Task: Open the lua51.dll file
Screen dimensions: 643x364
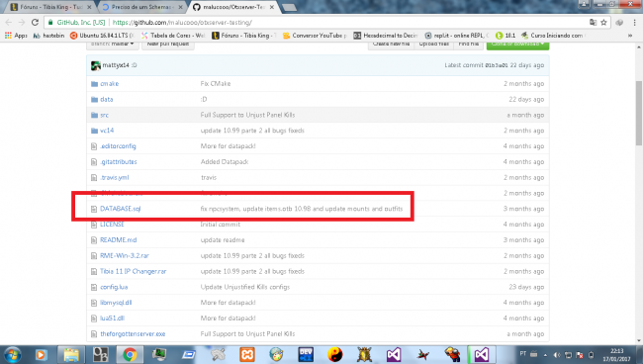Action: pos(112,318)
